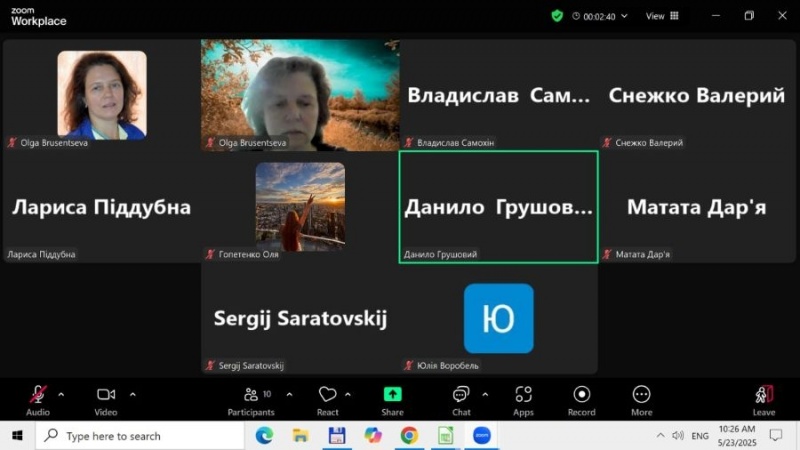This screenshot has width=800, height=450.
Task: Click the green encryption shield icon
Action: (x=557, y=16)
